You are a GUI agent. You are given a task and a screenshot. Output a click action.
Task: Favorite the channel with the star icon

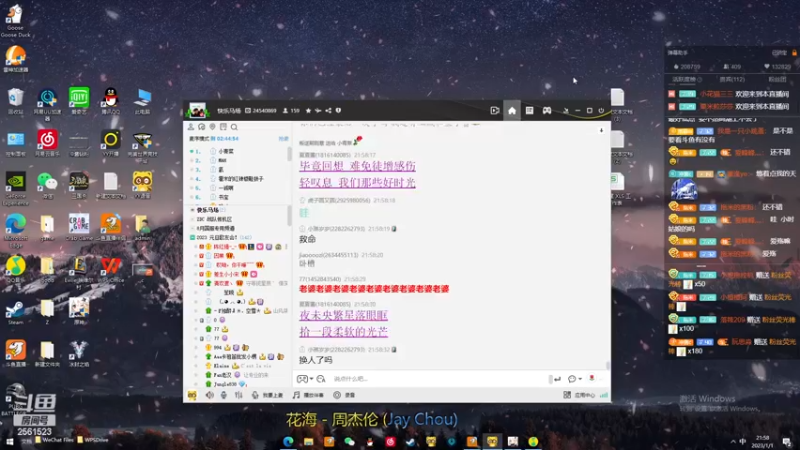[308, 111]
